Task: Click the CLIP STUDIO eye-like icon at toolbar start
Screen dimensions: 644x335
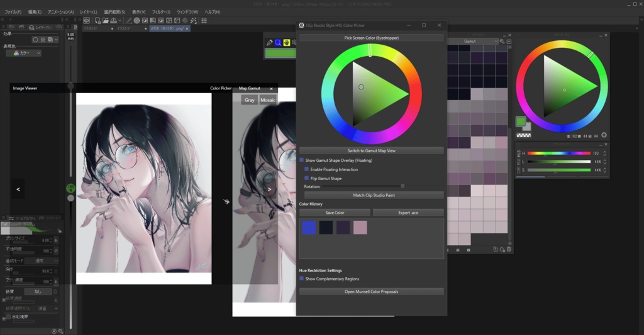Action: [87, 20]
